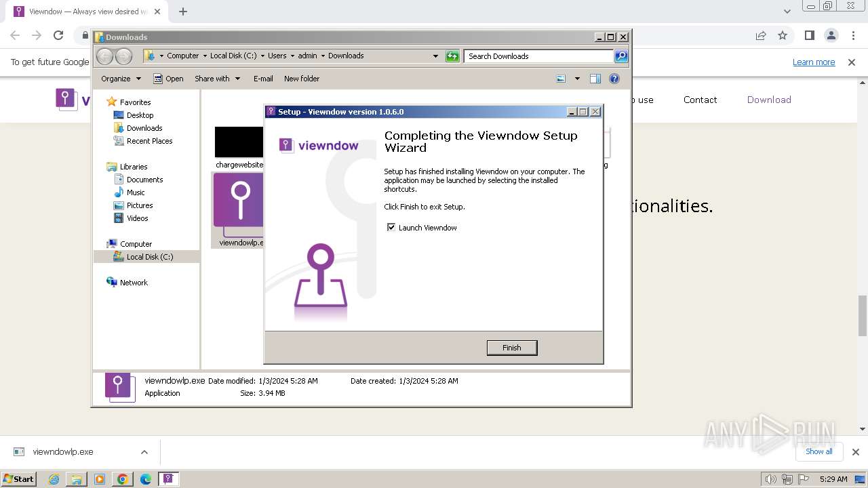Open the Share with dropdown
Image resolution: width=868 pixels, height=488 pixels.
217,79
